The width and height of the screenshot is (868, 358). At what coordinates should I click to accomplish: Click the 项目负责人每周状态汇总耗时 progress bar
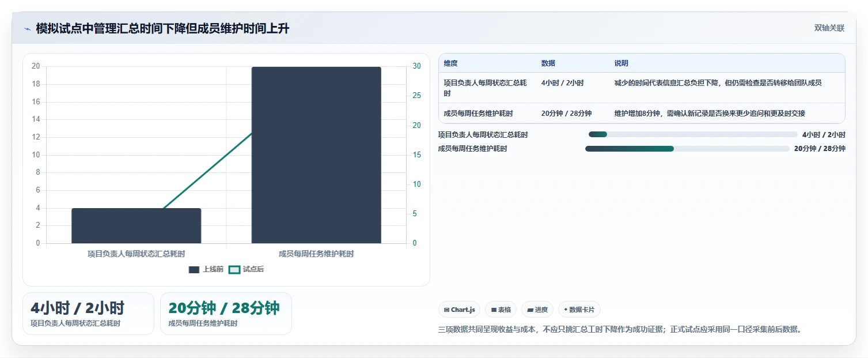click(x=693, y=134)
